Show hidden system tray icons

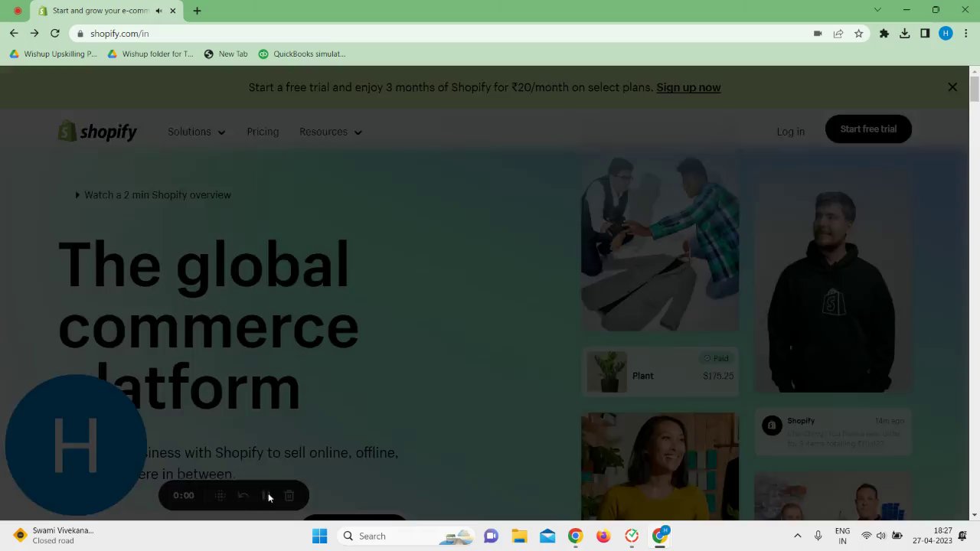point(797,536)
